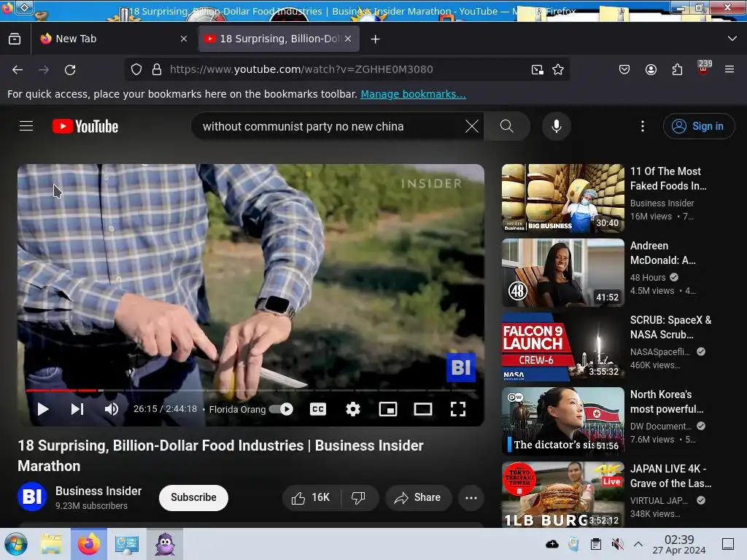Like the video with 16K likes
747x560 pixels.
(x=311, y=497)
